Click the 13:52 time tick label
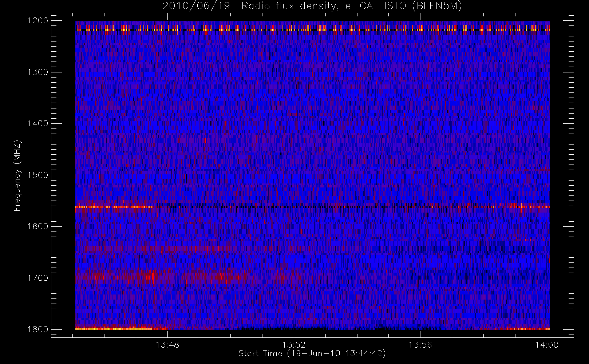The width and height of the screenshot is (589, 364). (294, 345)
